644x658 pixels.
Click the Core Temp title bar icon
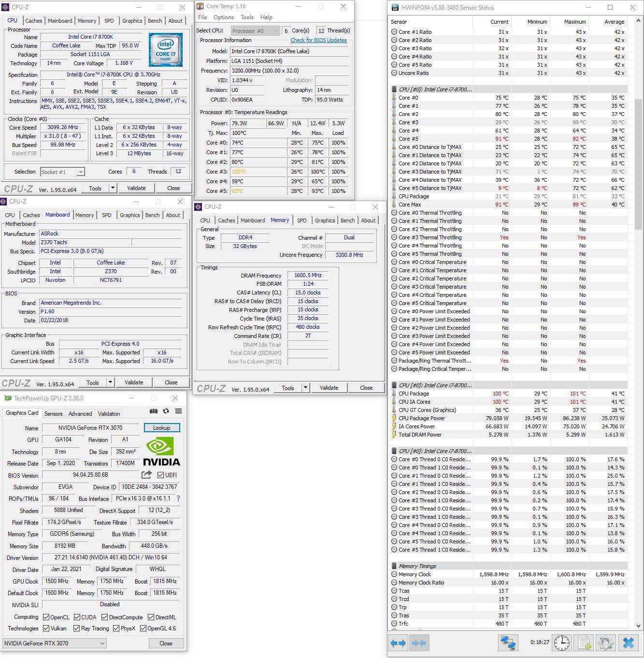coord(200,6)
